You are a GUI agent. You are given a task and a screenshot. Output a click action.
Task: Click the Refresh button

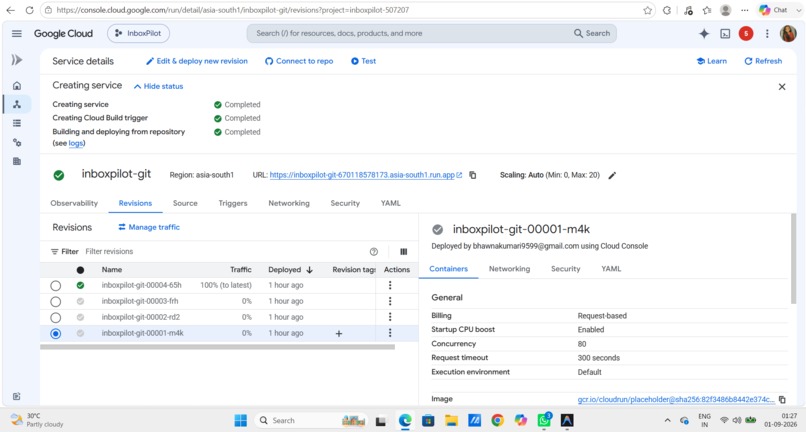763,61
